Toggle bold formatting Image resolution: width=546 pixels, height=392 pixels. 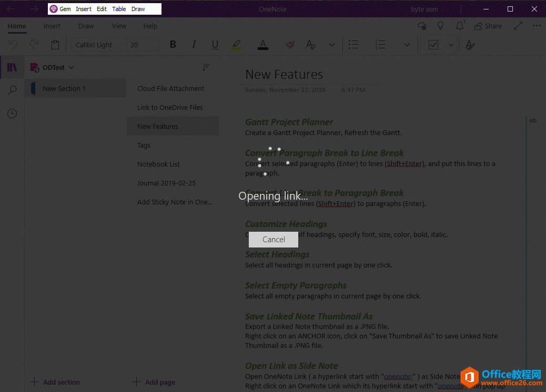coord(173,45)
